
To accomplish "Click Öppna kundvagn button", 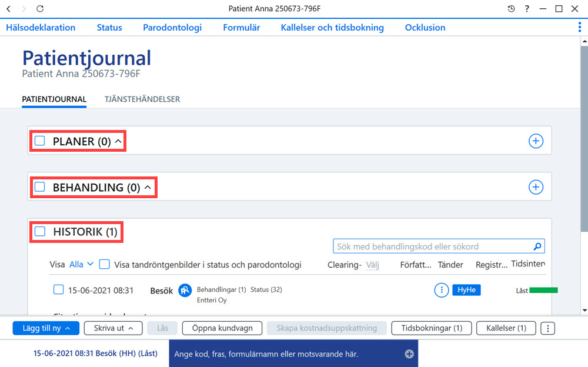I will pyautogui.click(x=222, y=328).
